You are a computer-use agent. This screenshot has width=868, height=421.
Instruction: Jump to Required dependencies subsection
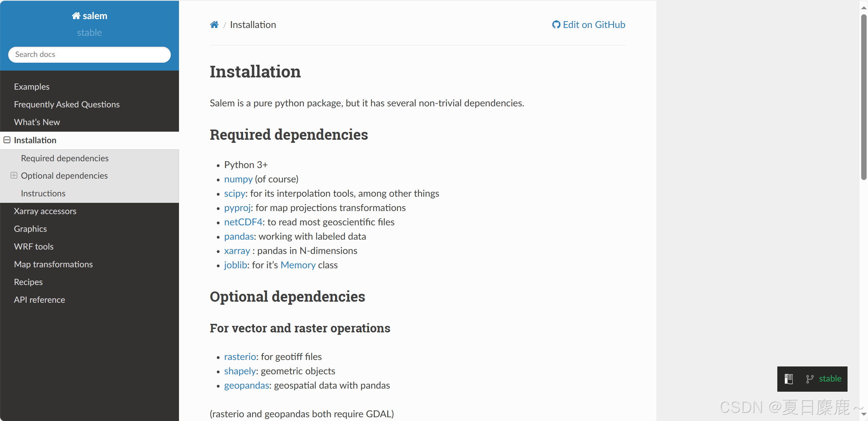[65, 158]
